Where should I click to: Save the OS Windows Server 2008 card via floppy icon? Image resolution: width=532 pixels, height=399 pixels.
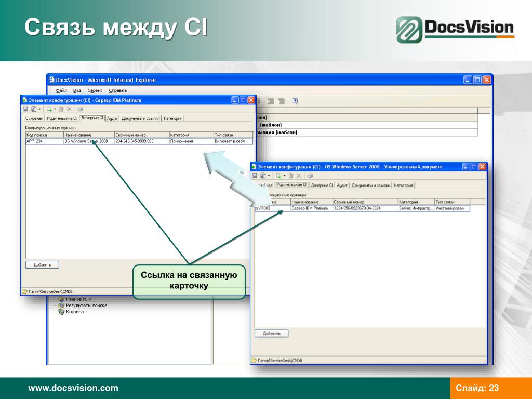click(255, 176)
